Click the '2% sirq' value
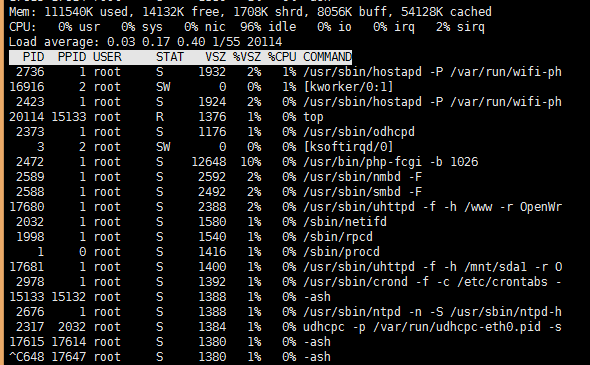Screen dimensions: 590x365 (460, 27)
